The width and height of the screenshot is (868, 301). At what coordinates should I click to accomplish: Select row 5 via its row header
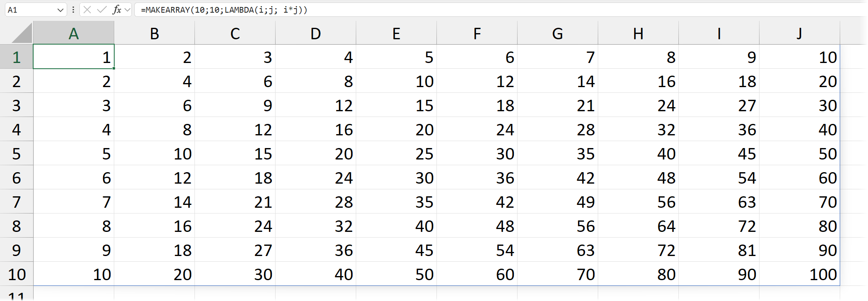16,154
